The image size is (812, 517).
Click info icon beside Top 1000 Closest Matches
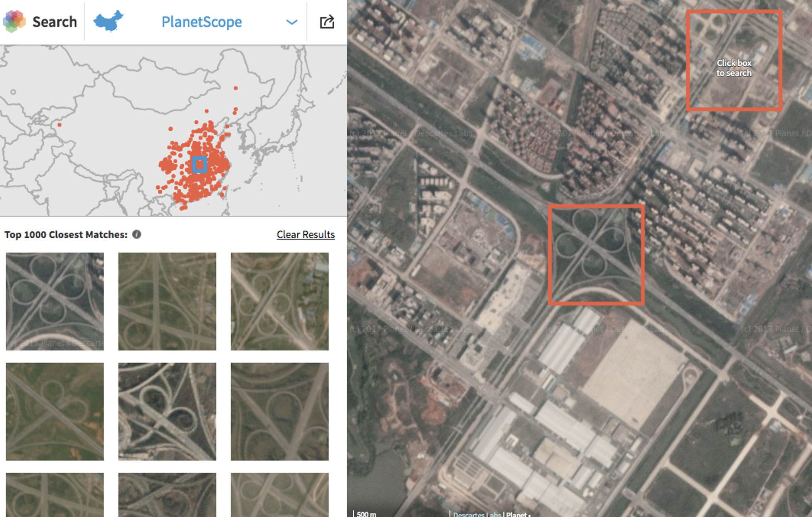pos(137,234)
